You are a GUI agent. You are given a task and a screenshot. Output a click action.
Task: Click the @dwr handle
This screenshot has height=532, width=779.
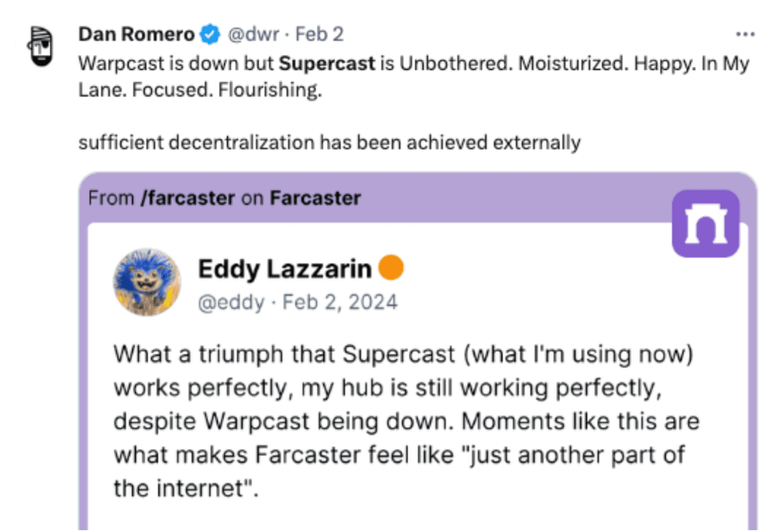(x=253, y=35)
